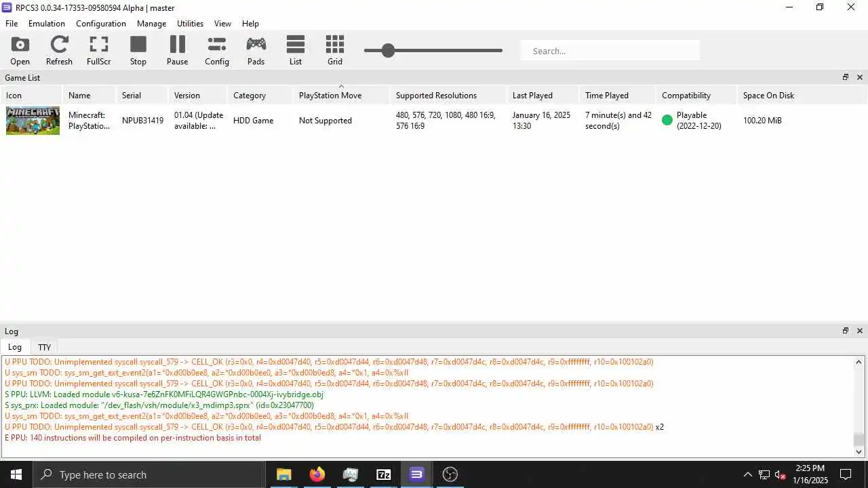Click the muted volume tray icon
This screenshot has width=868, height=488.
781,474
